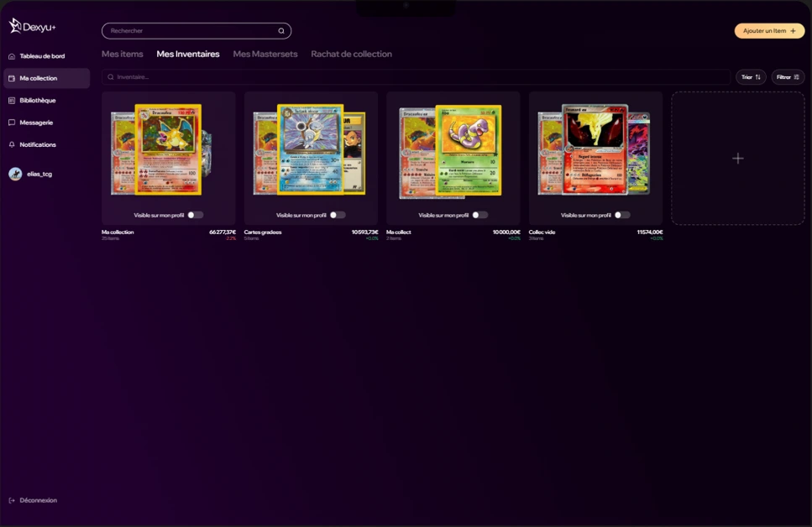Viewport: 812px width, 527px height.
Task: Focus the Rechercher search field
Action: pos(196,31)
